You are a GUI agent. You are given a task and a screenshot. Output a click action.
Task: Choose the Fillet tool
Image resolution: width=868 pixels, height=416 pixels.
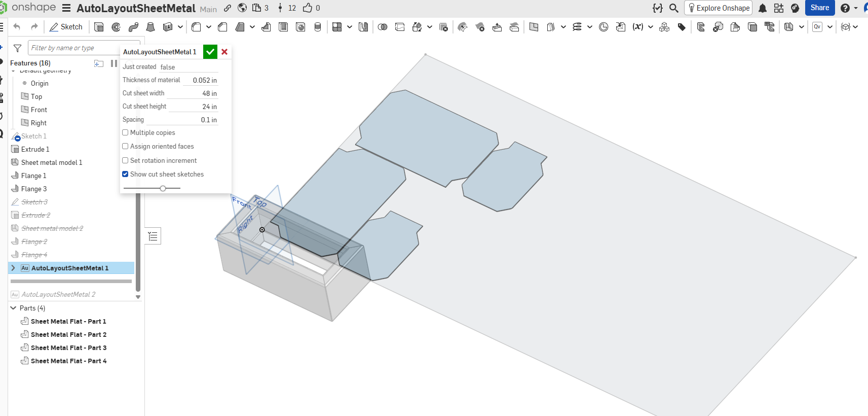tap(196, 27)
